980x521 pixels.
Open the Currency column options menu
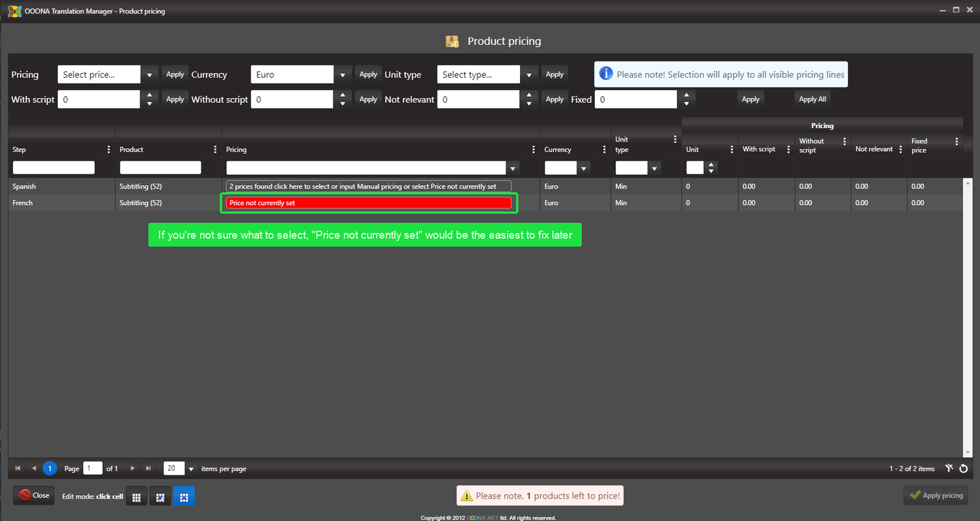(x=604, y=150)
